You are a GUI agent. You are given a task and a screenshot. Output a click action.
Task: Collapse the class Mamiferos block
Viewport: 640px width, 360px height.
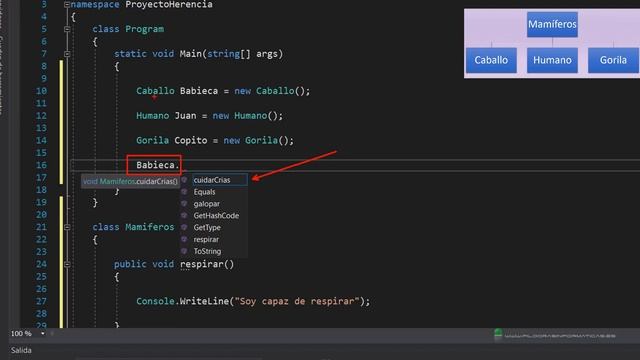67,227
